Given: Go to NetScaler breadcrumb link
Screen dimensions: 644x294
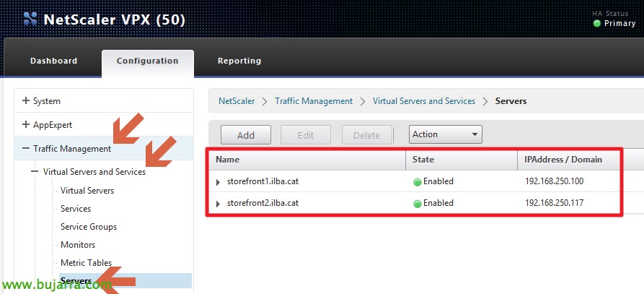Looking at the screenshot, I should tap(237, 100).
